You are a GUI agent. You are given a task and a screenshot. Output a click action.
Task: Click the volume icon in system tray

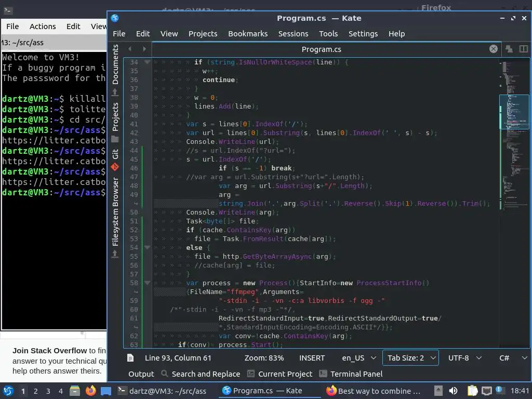pos(453,391)
